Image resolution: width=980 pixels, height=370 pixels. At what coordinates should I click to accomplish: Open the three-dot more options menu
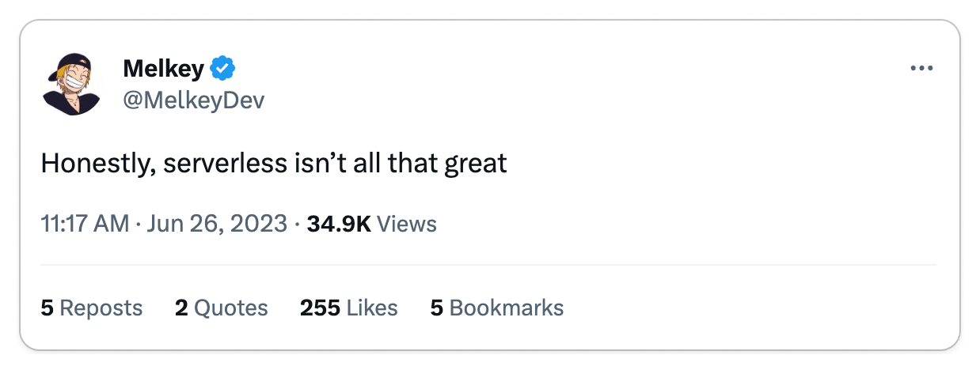(x=921, y=69)
